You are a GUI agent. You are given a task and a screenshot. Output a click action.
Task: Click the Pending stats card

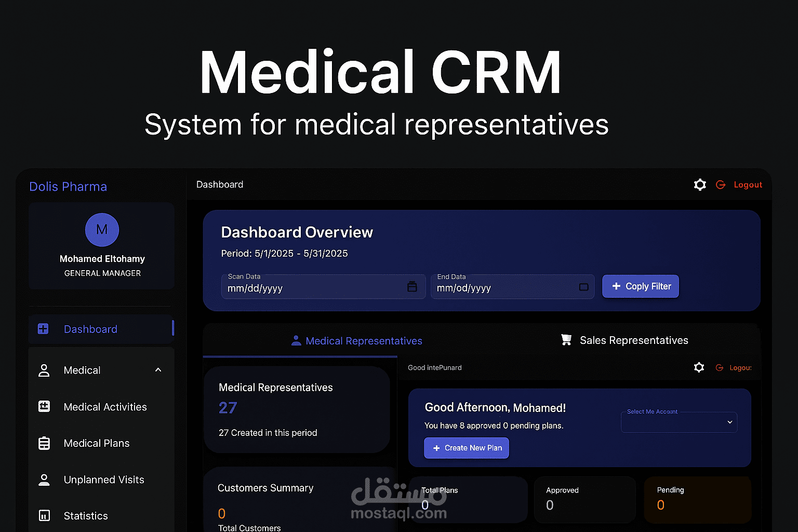(x=698, y=500)
